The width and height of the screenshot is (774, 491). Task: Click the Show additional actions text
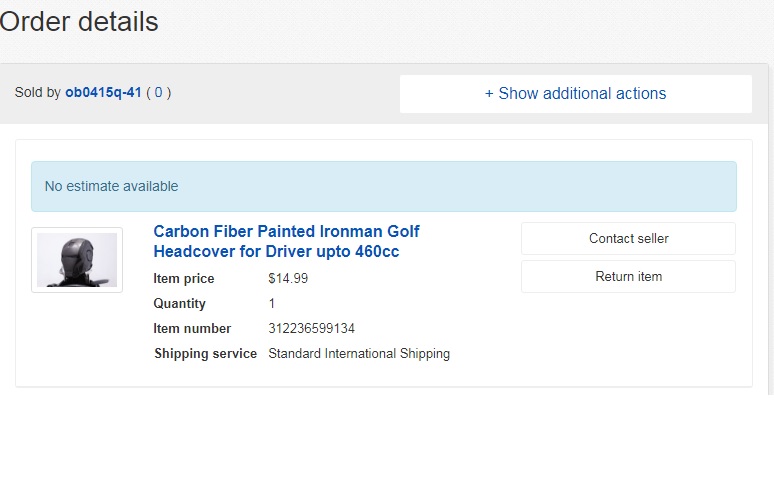(x=582, y=94)
